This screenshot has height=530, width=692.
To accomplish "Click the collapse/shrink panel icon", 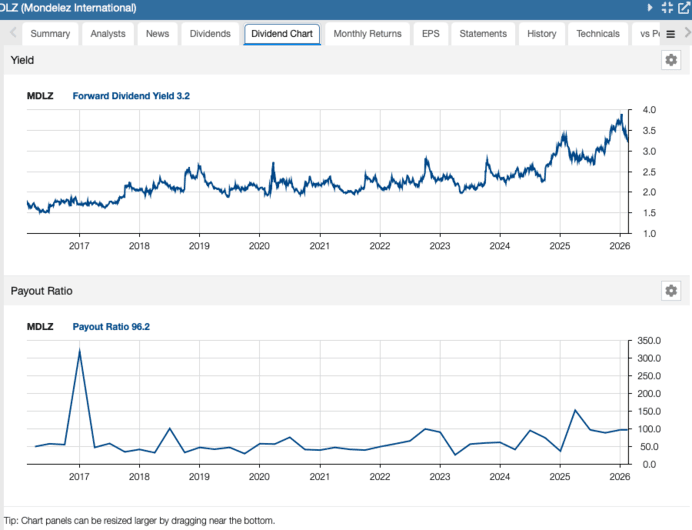I will click(668, 7).
